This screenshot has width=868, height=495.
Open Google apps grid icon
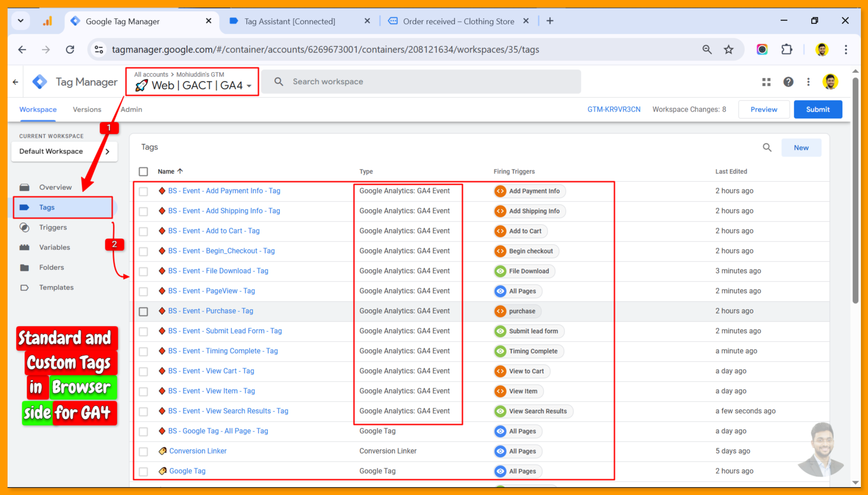[766, 82]
